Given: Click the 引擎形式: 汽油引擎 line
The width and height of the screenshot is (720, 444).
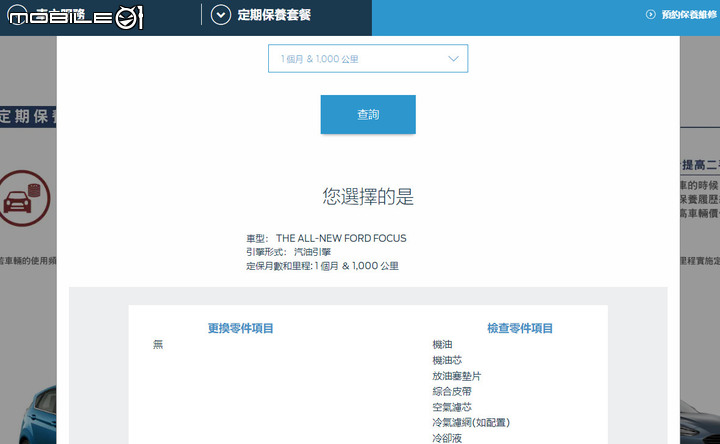Looking at the screenshot, I should (288, 252).
